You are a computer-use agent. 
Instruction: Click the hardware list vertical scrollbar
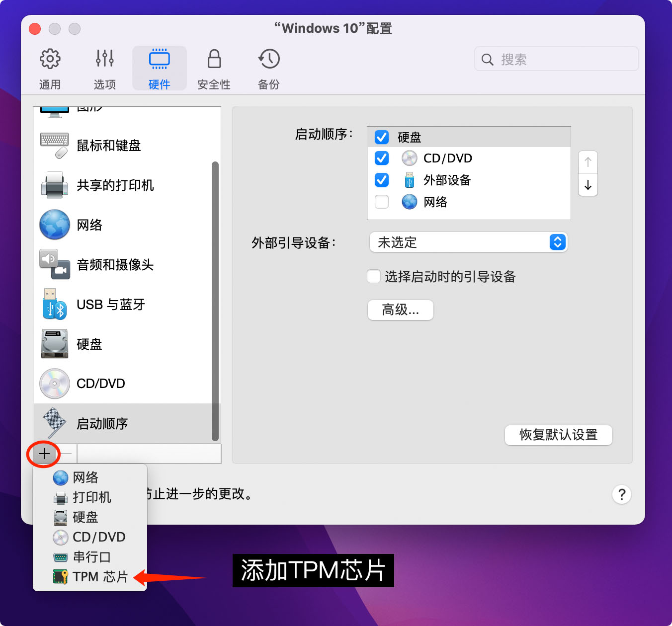tap(215, 301)
